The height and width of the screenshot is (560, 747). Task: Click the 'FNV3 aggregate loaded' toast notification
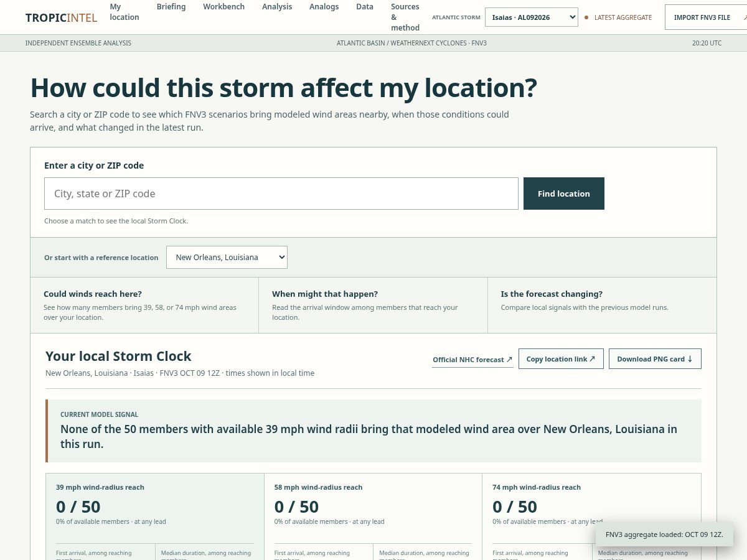coord(664,534)
